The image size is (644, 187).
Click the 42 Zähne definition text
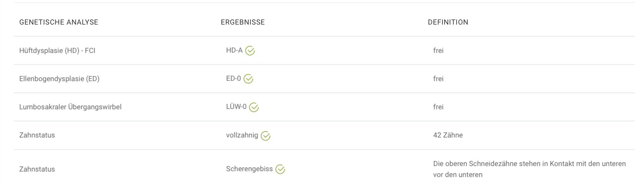[448, 135]
